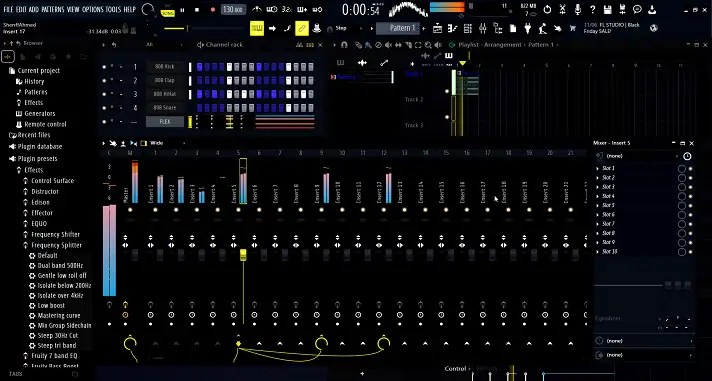Open the EDIT menu

click(21, 9)
